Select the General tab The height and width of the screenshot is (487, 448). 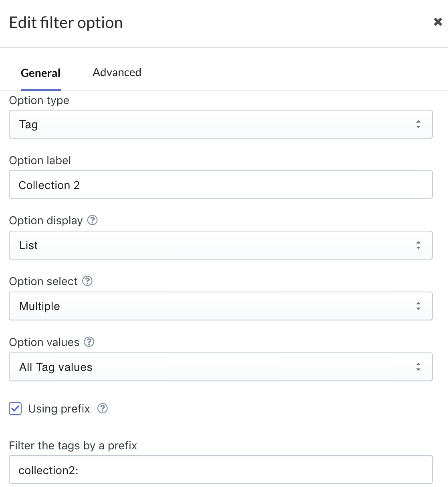40,73
